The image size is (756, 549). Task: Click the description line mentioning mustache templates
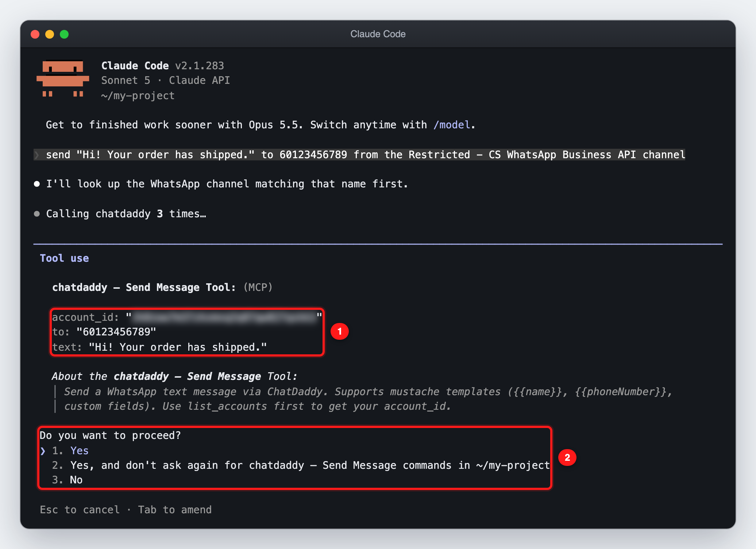pyautogui.click(x=368, y=392)
